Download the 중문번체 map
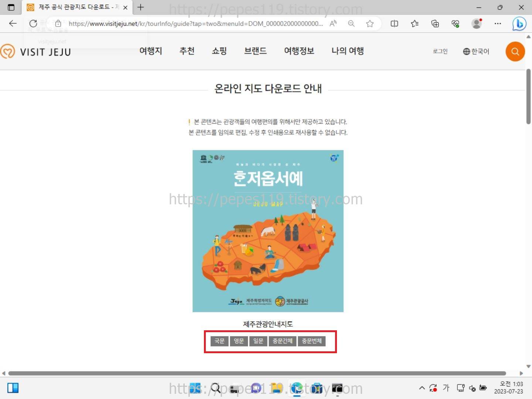Screen dimensions: 532x399 [x=312, y=341]
